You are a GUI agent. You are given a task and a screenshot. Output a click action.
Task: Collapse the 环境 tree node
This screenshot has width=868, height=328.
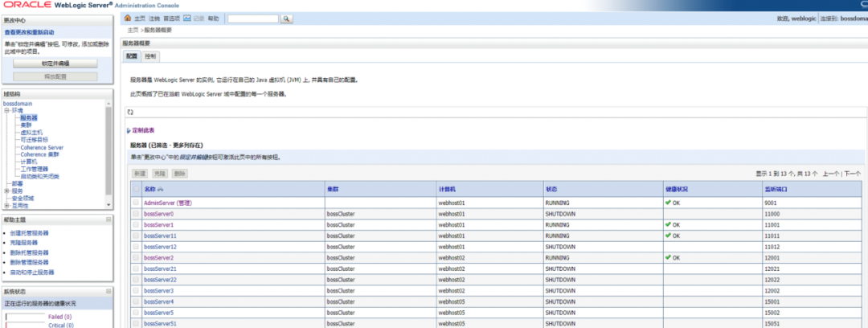click(x=6, y=110)
